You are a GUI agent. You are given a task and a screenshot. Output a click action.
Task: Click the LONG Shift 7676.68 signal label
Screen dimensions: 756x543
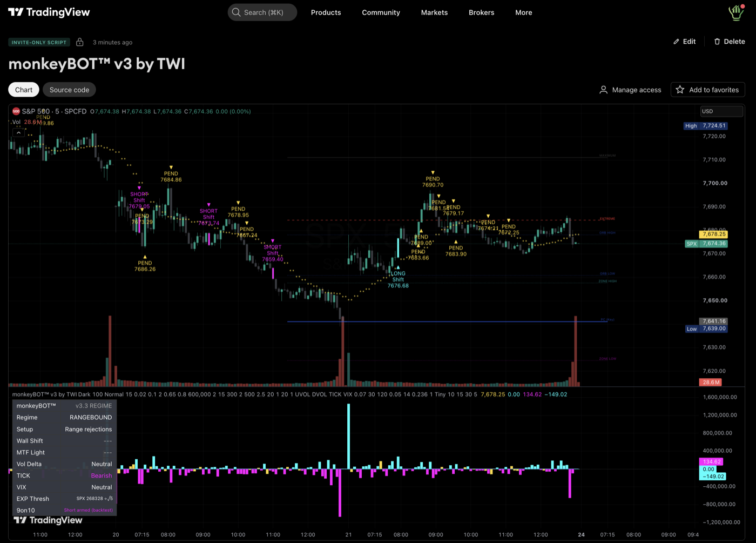click(x=398, y=279)
